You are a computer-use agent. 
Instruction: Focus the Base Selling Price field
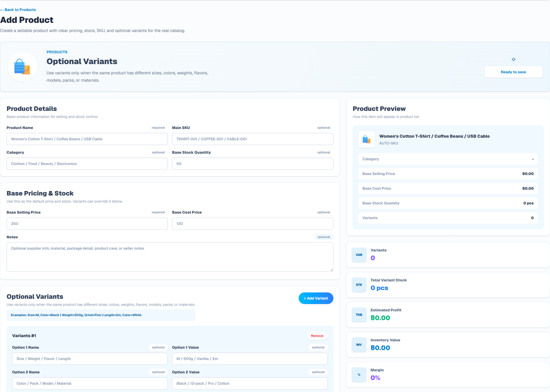click(87, 224)
